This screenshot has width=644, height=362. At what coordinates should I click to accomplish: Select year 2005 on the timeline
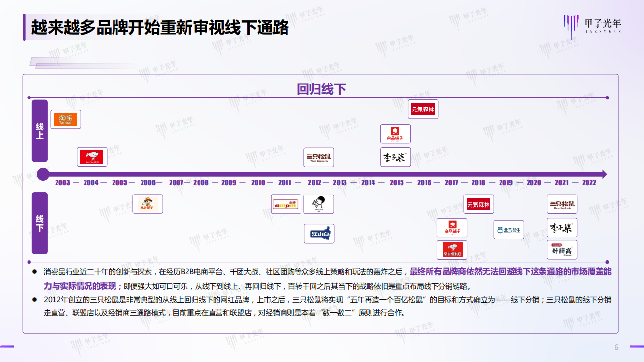click(x=119, y=182)
